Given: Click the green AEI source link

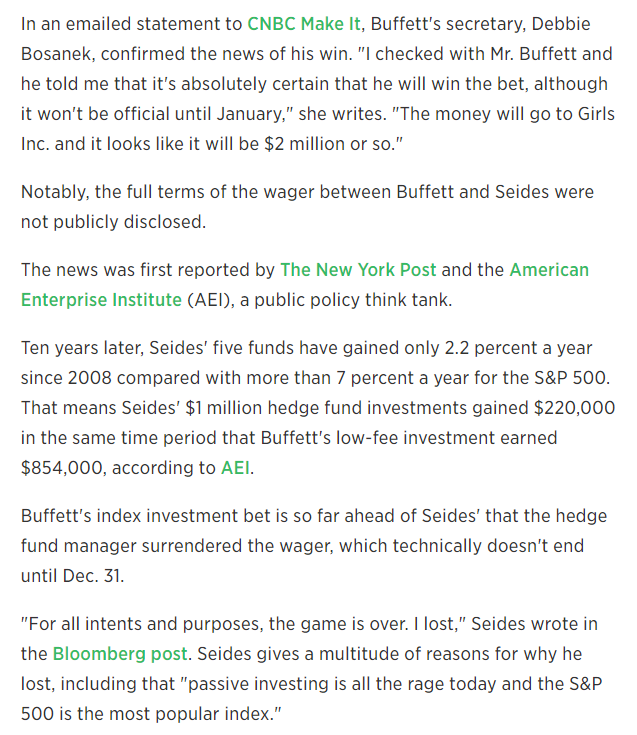Looking at the screenshot, I should (x=237, y=466).
